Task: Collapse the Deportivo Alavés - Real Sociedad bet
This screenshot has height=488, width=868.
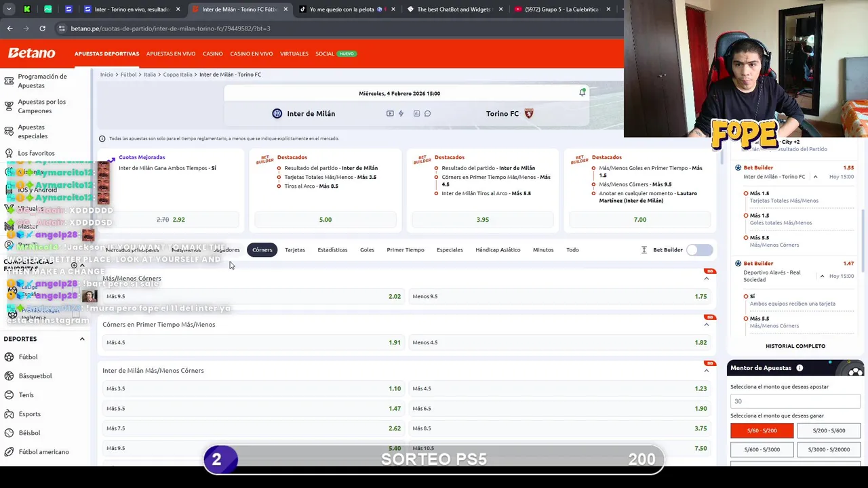Action: pos(822,276)
